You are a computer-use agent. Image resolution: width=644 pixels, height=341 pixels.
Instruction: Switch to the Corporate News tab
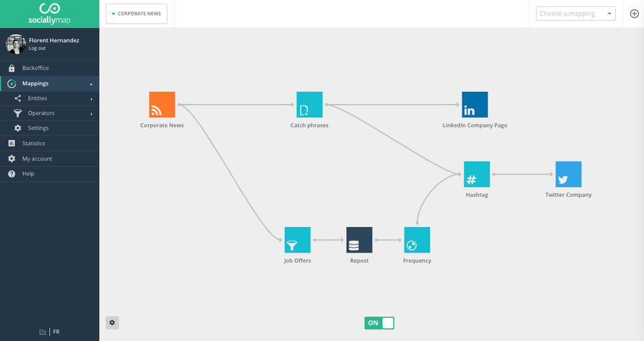click(136, 13)
